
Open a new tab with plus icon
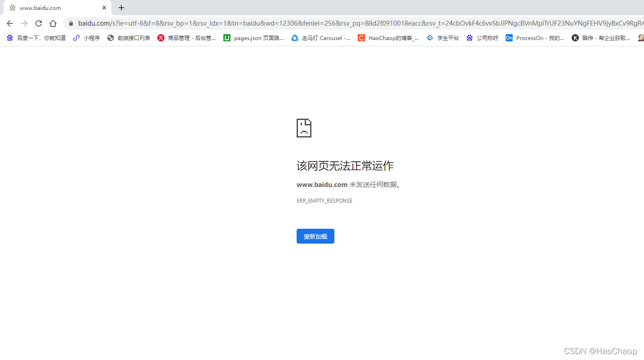click(121, 8)
